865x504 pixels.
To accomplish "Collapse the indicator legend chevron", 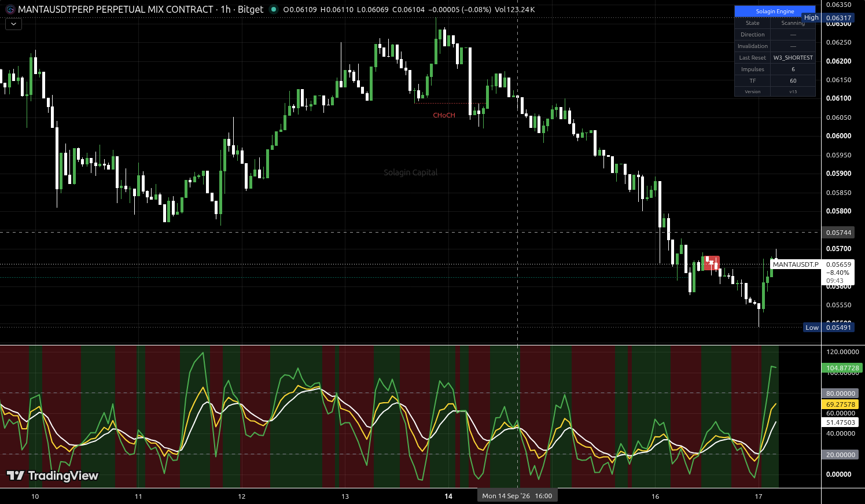I will [13, 24].
